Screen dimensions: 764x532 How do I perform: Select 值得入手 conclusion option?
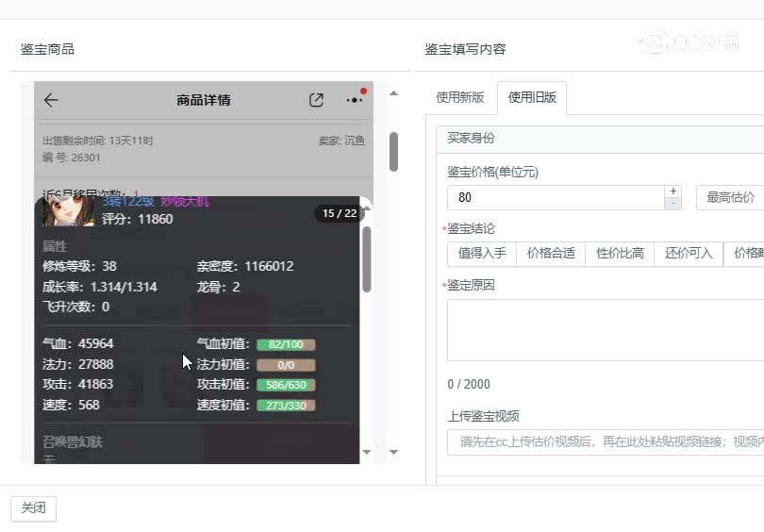482,254
